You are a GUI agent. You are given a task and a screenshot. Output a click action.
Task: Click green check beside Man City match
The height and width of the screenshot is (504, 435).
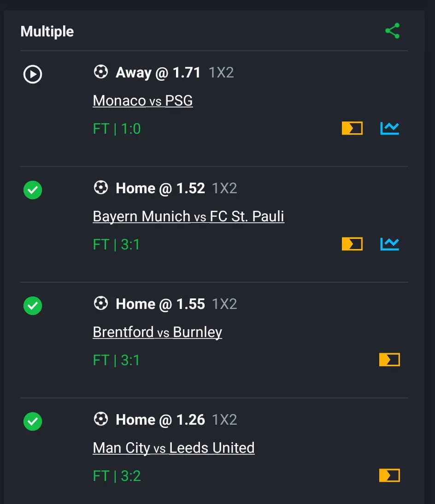click(x=33, y=421)
